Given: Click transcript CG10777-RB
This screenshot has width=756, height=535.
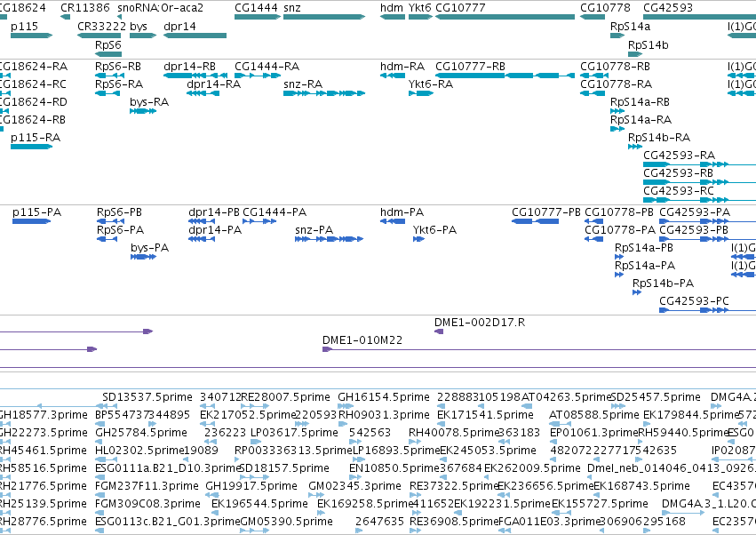Looking at the screenshot, I should (x=505, y=76).
